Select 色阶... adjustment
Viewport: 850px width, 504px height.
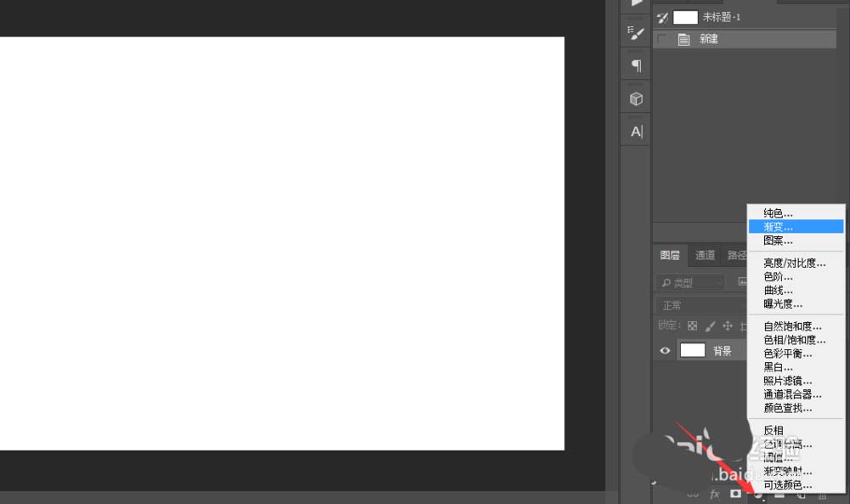point(796,276)
